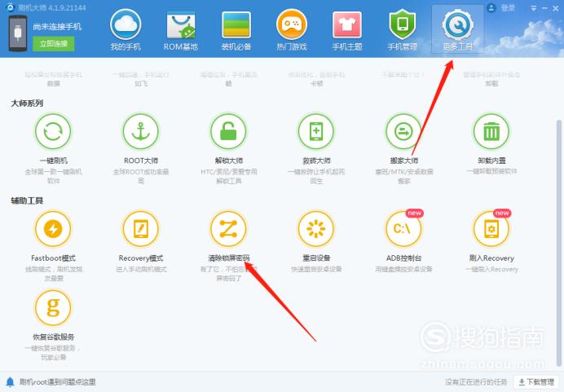
Task: Open 装机必备 apps icon
Action: click(x=236, y=24)
